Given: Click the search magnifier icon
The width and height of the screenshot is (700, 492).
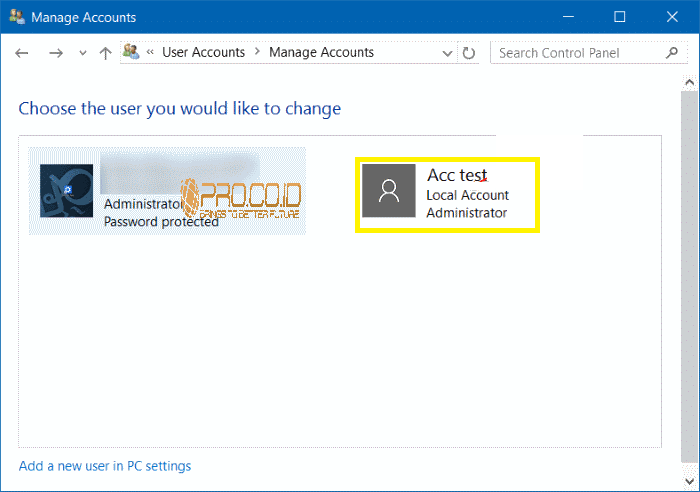Looking at the screenshot, I should tap(671, 53).
